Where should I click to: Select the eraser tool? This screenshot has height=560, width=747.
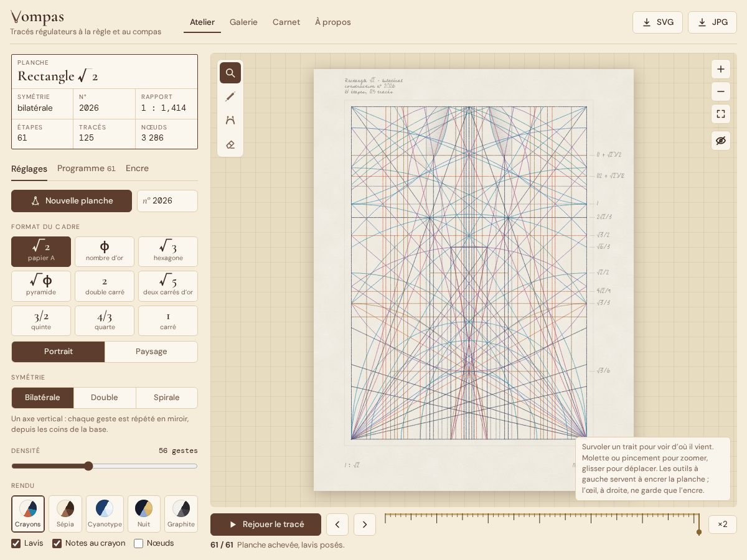(230, 144)
